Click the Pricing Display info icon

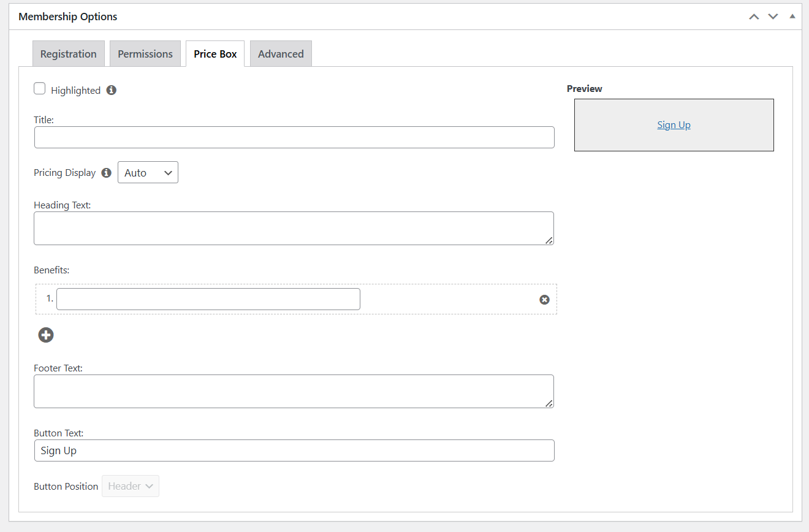pyautogui.click(x=106, y=173)
